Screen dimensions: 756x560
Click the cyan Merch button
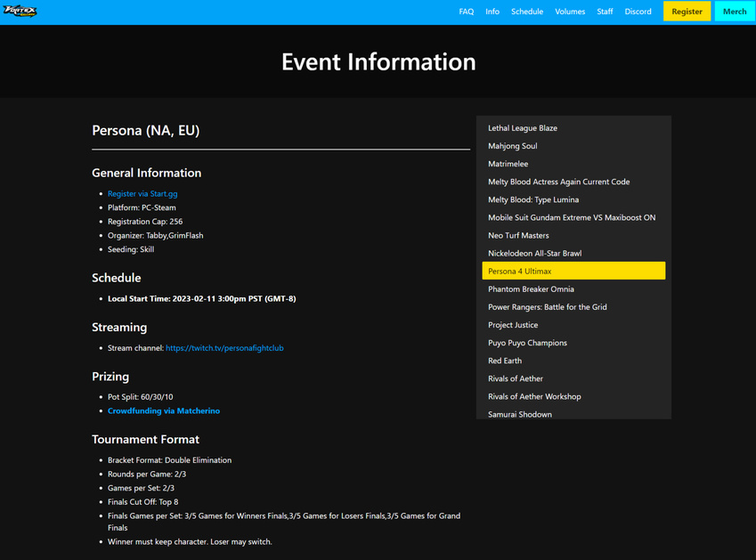(x=735, y=12)
